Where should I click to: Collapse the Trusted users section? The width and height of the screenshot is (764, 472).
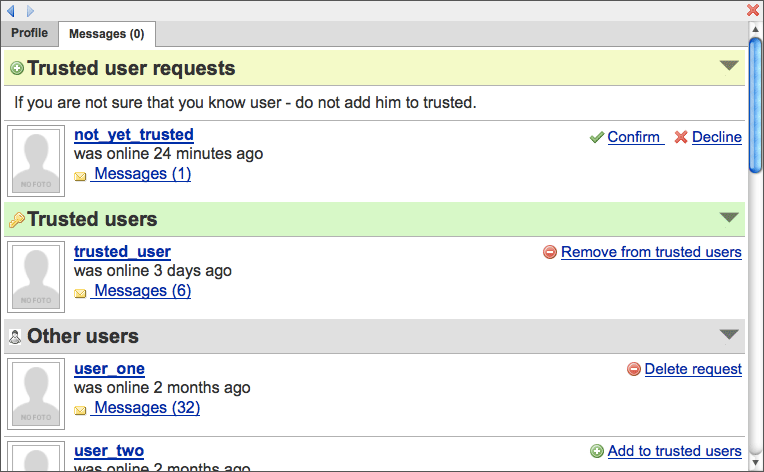click(729, 217)
